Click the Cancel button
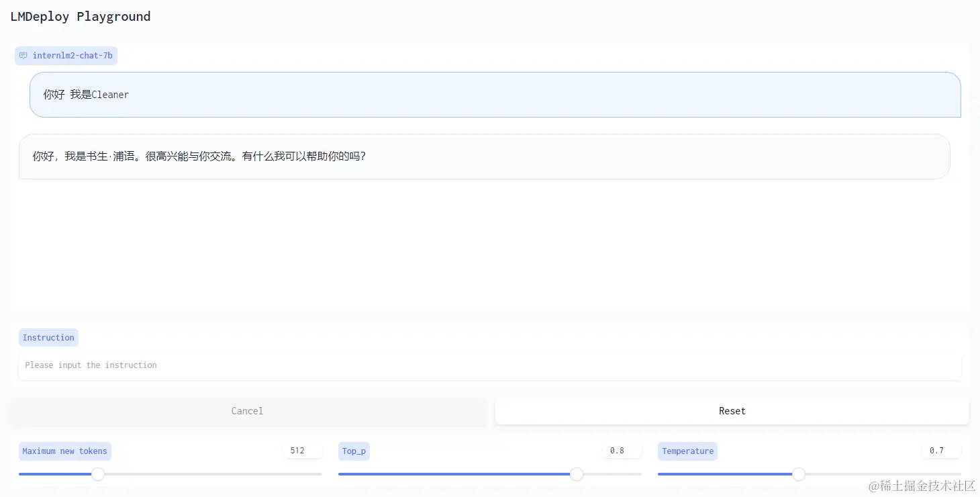Image resolution: width=980 pixels, height=497 pixels. tap(247, 411)
